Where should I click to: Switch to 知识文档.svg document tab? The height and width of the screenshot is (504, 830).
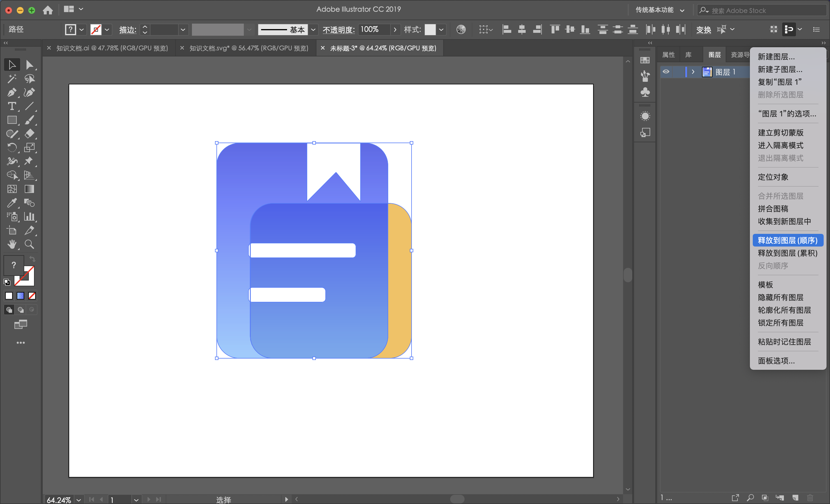249,48
